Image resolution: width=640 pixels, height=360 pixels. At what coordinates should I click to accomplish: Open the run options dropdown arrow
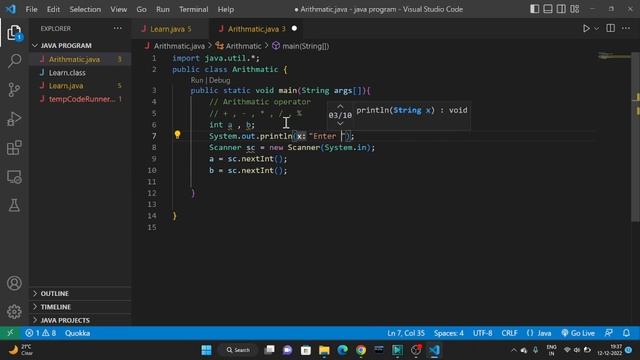tap(596, 29)
